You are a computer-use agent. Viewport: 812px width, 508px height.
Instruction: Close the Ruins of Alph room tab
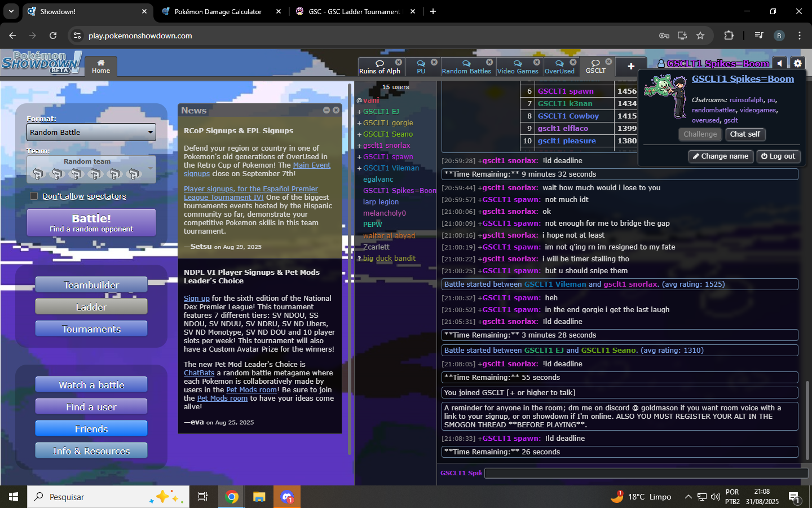pos(399,62)
